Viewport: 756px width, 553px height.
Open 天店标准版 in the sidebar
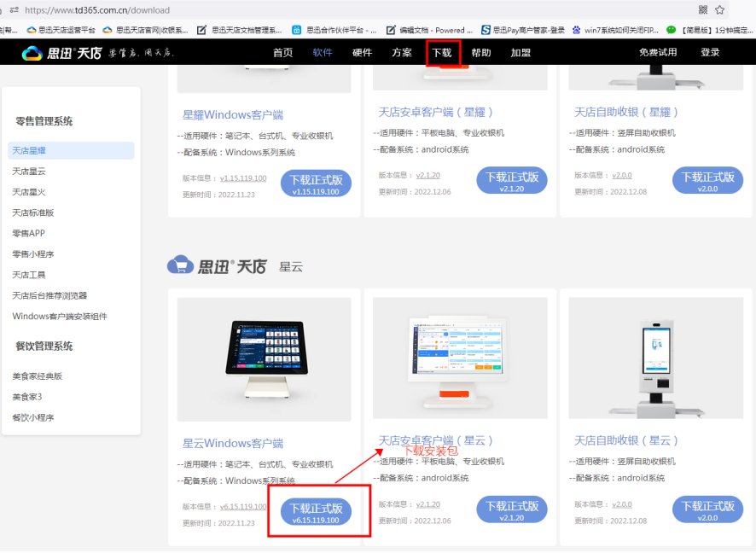[33, 212]
